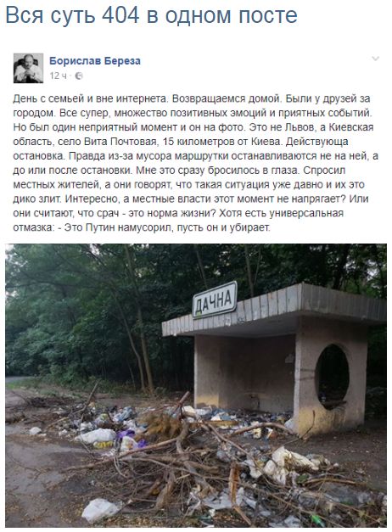
Task: Open the attached bus stop photo
Action: pos(196,385)
